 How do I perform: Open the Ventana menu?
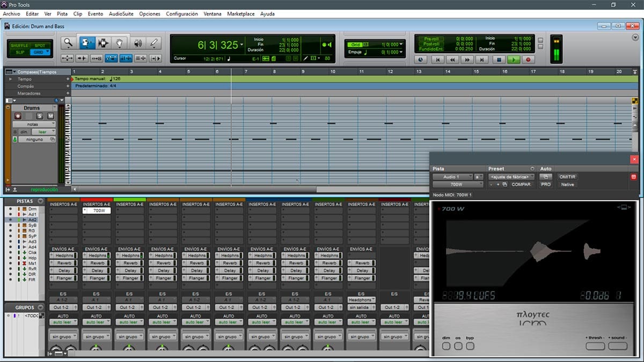coord(213,14)
